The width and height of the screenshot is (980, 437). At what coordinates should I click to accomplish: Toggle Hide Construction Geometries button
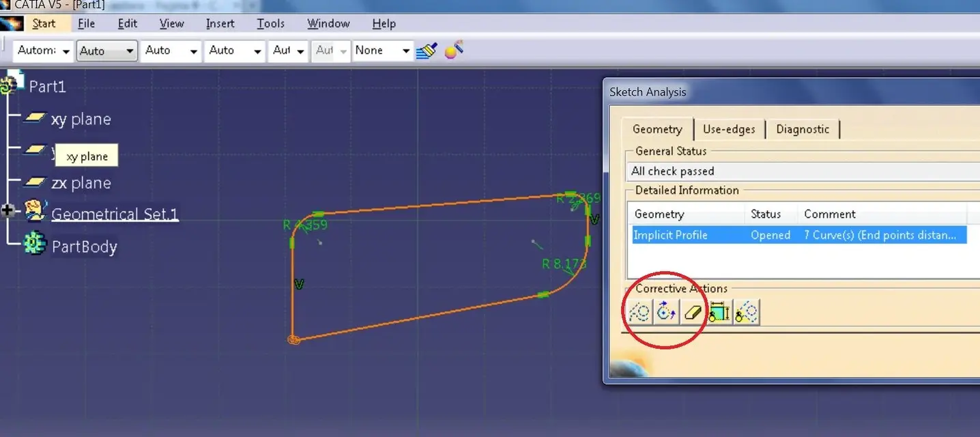tap(747, 313)
